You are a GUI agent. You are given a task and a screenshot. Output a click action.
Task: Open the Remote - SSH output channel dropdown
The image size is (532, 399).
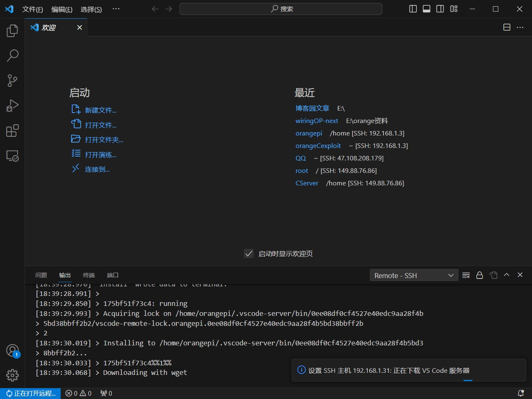pyautogui.click(x=414, y=275)
